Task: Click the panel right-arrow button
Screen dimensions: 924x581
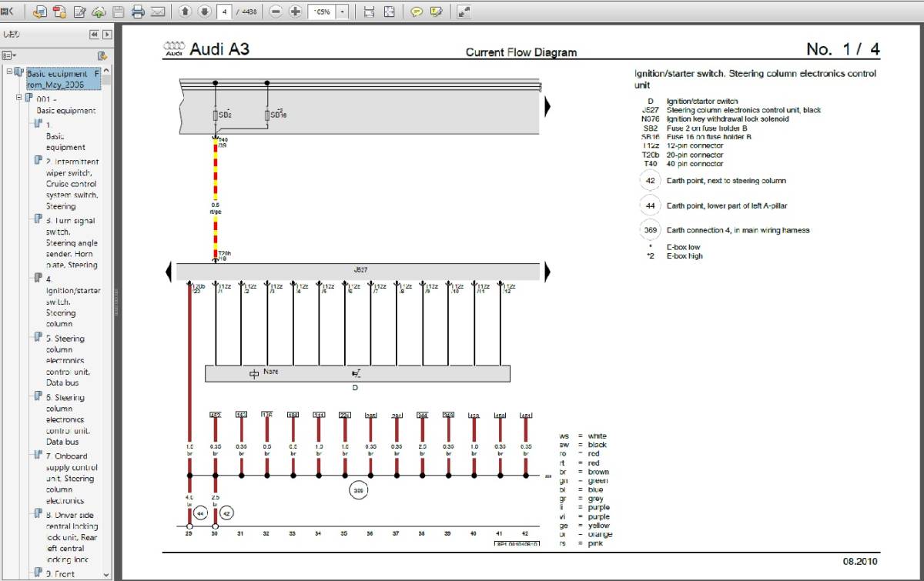Action: 107,34
